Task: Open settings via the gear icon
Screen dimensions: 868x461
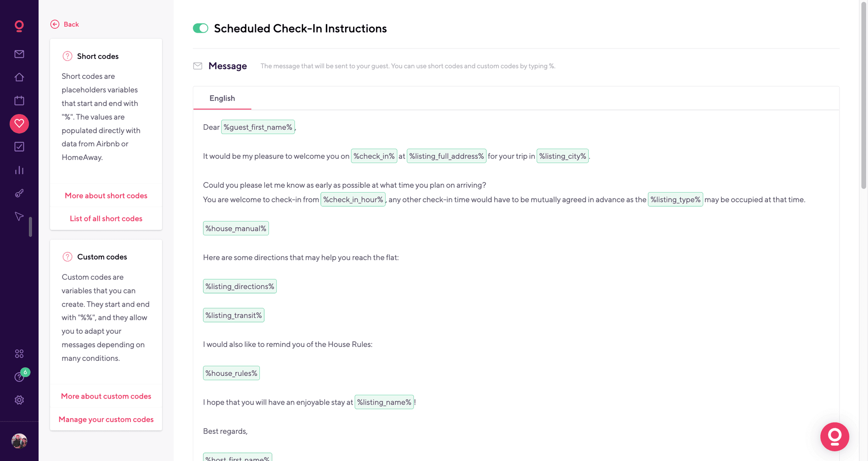Action: [x=19, y=400]
